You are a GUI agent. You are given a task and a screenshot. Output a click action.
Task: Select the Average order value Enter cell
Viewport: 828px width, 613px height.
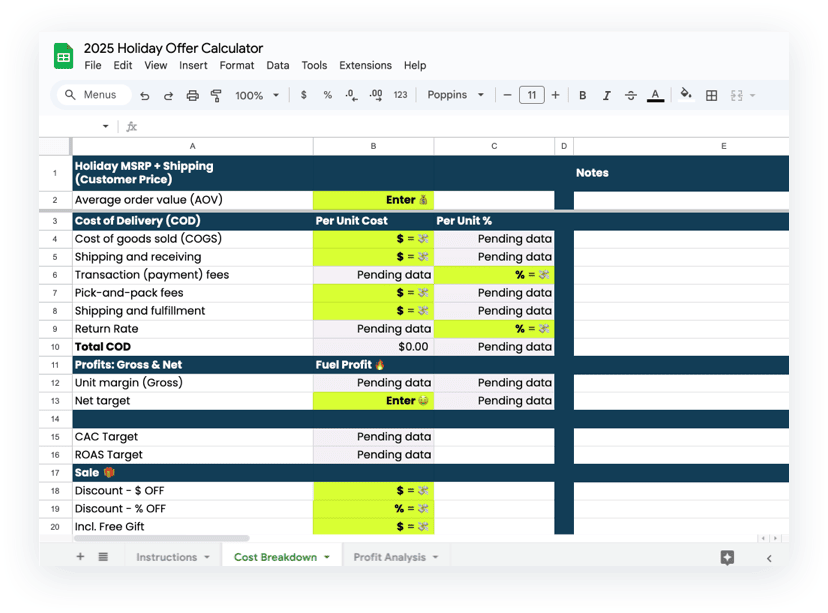(x=373, y=200)
